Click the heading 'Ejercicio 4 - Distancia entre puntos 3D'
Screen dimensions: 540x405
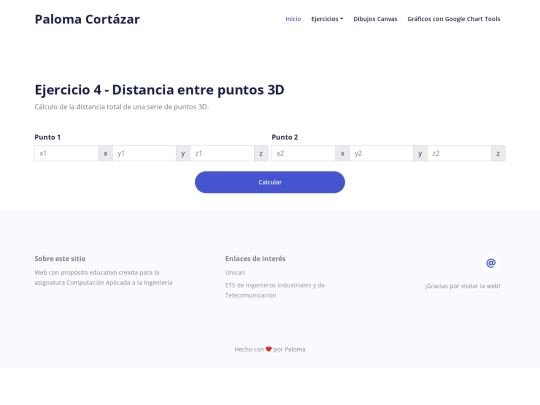pyautogui.click(x=159, y=90)
